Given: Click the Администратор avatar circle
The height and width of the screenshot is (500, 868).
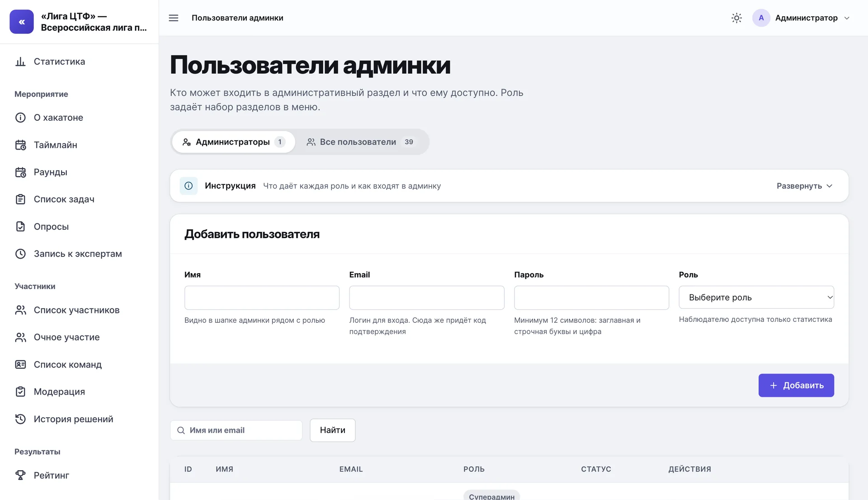Looking at the screenshot, I should pos(761,18).
